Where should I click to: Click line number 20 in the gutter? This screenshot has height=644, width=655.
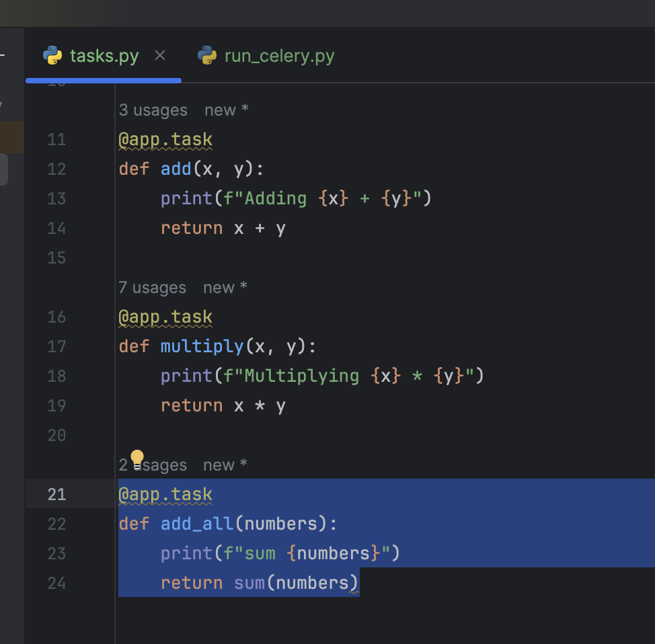pyautogui.click(x=56, y=435)
